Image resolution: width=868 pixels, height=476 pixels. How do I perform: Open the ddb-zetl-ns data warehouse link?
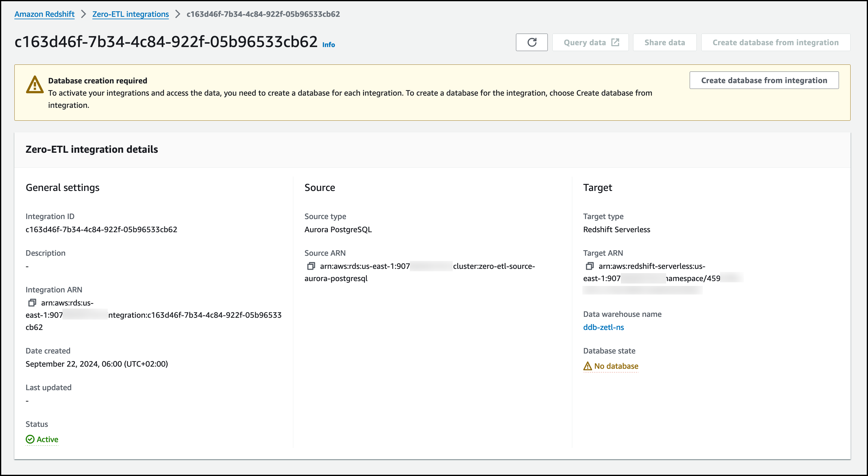[x=603, y=327]
